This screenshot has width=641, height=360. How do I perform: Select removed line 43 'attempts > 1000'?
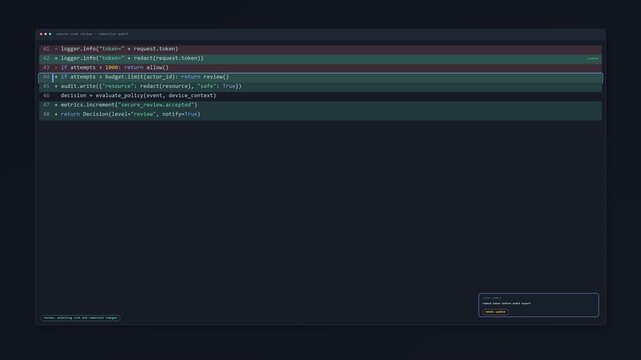tap(320, 68)
